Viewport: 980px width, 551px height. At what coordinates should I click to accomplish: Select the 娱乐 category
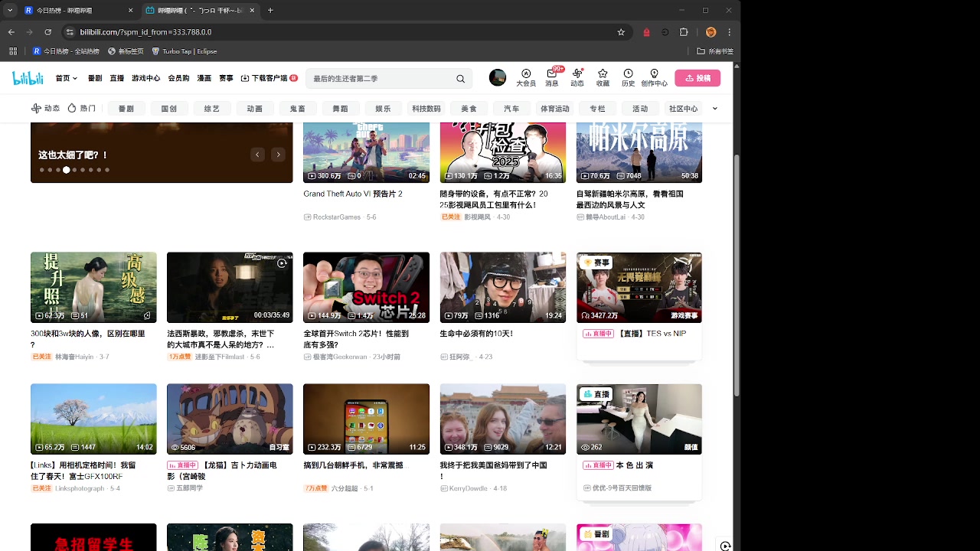point(384,109)
